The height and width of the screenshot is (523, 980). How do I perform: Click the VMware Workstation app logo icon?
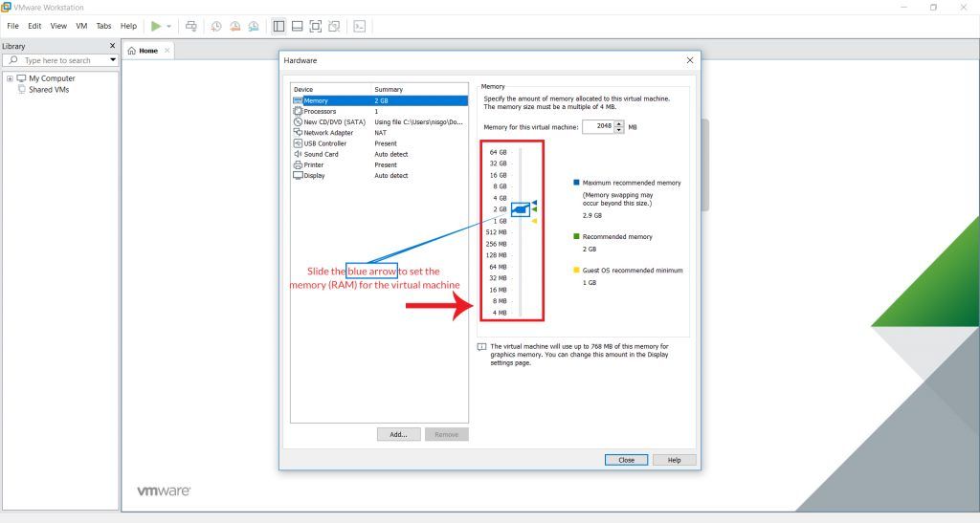pos(7,7)
